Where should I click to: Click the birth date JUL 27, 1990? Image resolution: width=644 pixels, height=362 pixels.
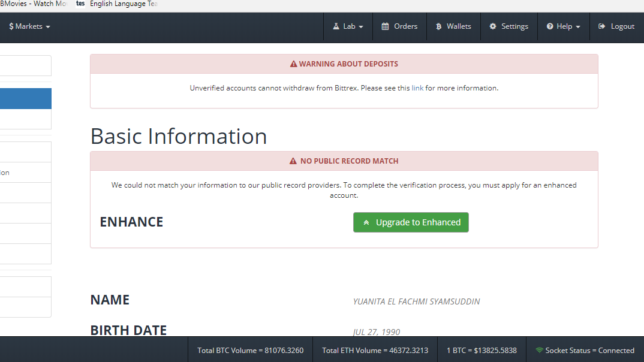(377, 332)
